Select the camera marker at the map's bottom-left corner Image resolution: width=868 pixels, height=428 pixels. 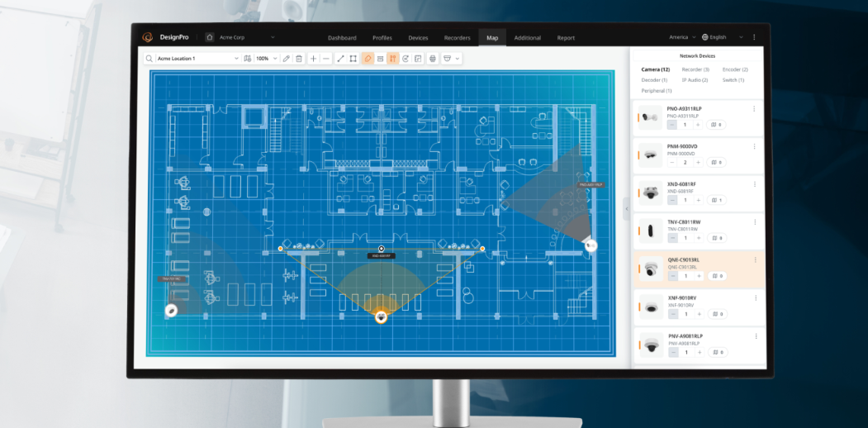[x=172, y=311]
